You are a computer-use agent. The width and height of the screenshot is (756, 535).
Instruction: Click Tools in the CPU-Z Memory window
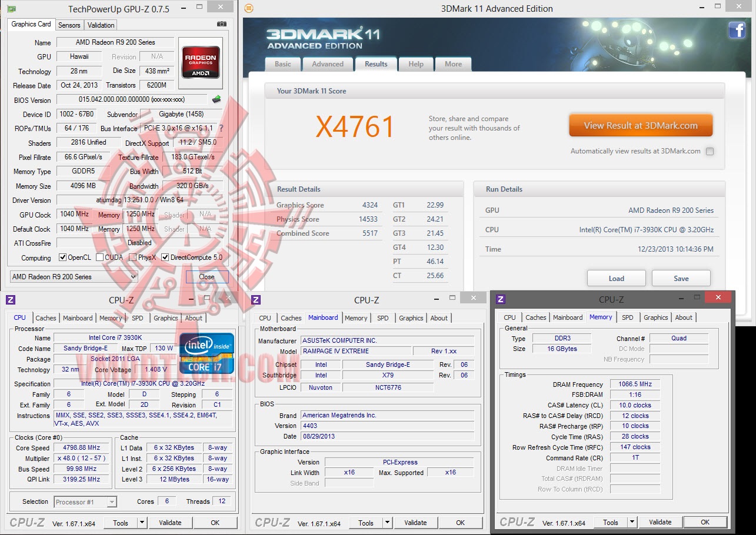pyautogui.click(x=611, y=522)
